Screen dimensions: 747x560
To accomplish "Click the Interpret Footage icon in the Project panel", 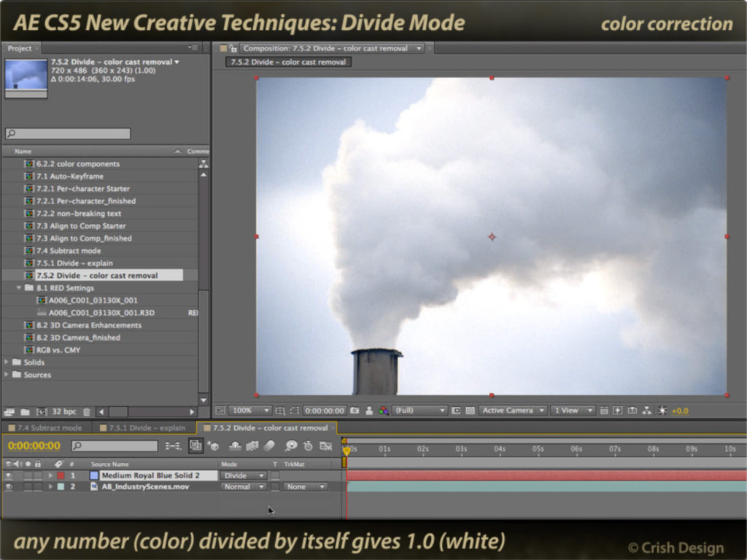I will [x=9, y=411].
